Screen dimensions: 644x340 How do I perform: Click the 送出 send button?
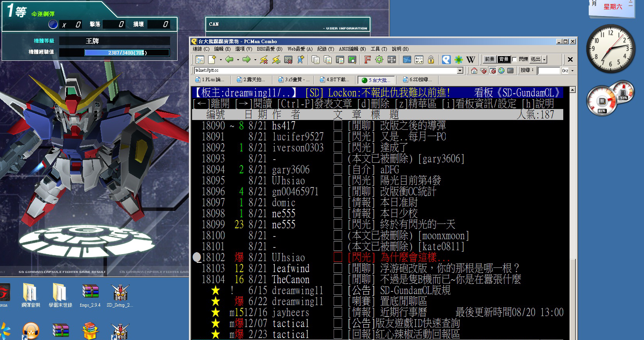(536, 60)
